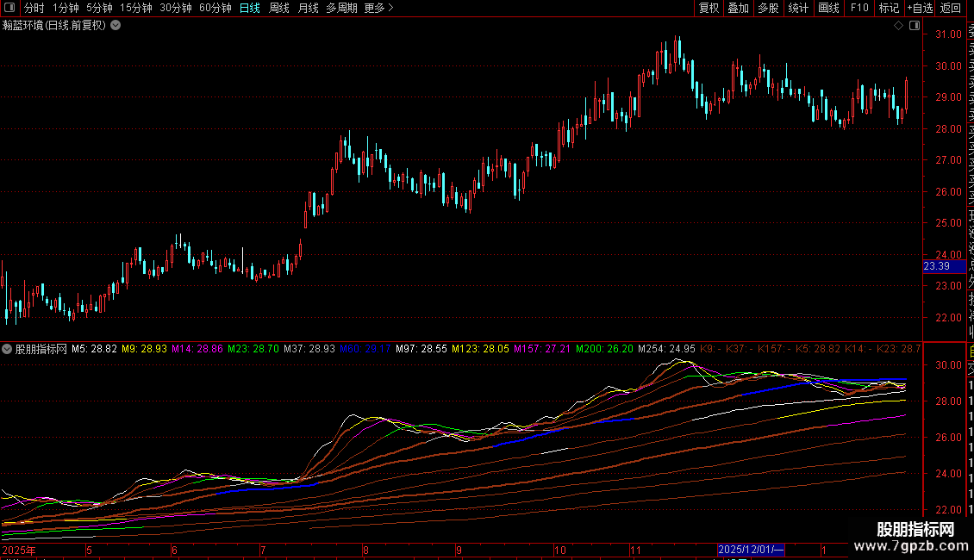Toggle the right info panel icon

[x=915, y=26]
